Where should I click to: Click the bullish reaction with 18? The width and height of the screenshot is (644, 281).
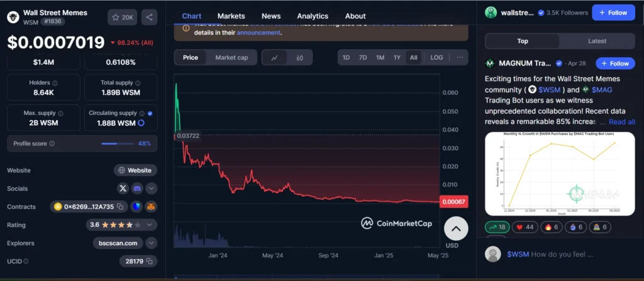click(497, 227)
